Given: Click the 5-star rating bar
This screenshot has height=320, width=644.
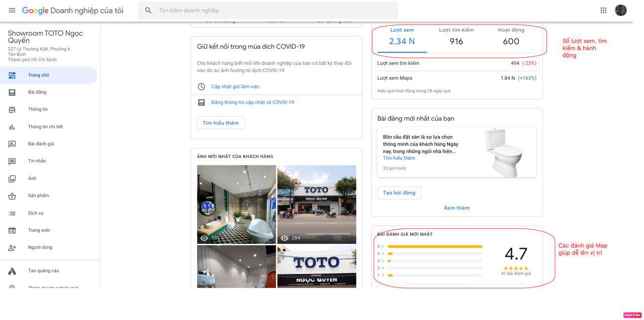Looking at the screenshot, I should click(x=435, y=247).
